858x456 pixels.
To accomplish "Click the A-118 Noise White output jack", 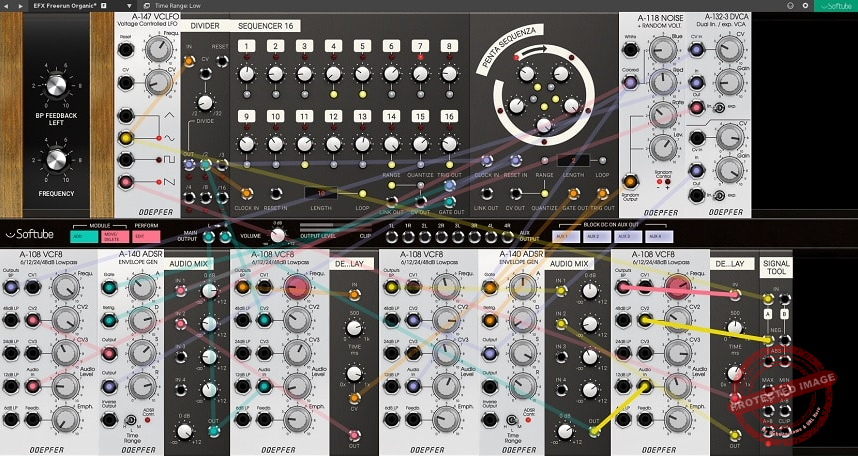I will [630, 50].
